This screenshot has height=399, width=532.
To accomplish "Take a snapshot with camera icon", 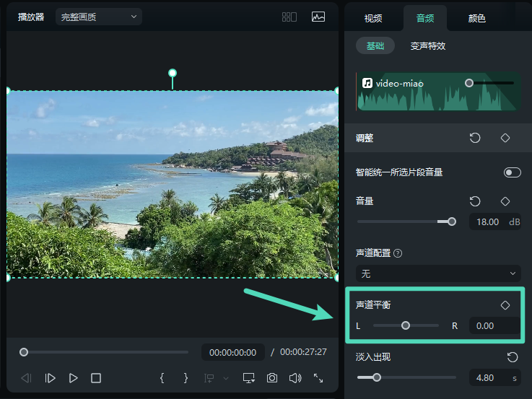I will [x=271, y=378].
